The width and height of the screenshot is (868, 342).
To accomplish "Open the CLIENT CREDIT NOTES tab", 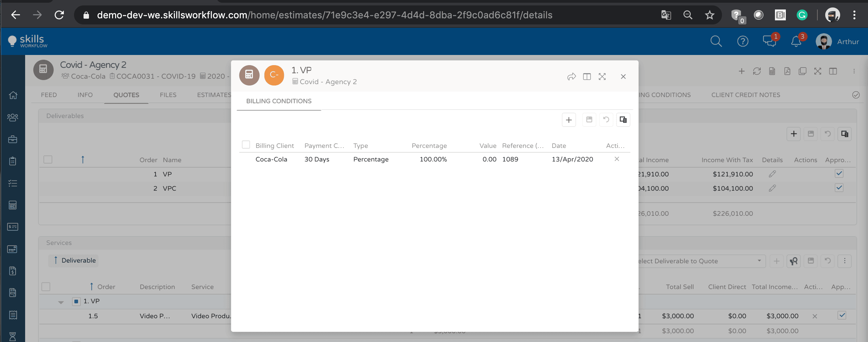I will click(x=745, y=95).
